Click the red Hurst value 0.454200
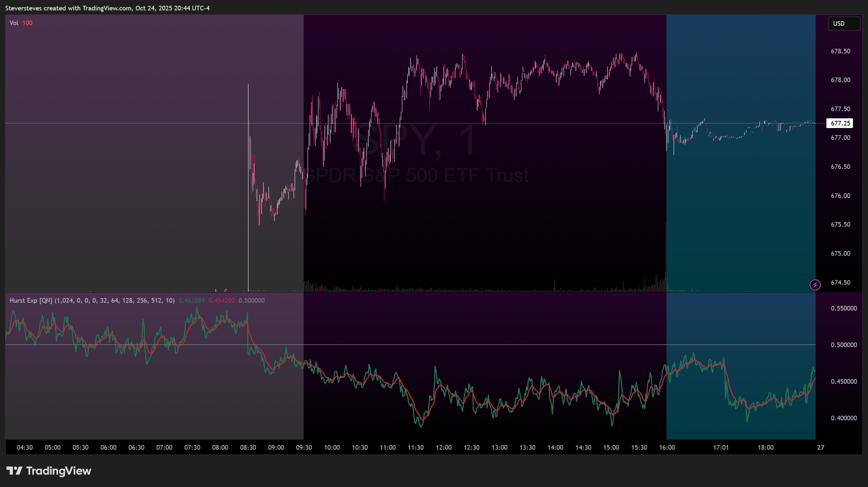 click(x=222, y=301)
